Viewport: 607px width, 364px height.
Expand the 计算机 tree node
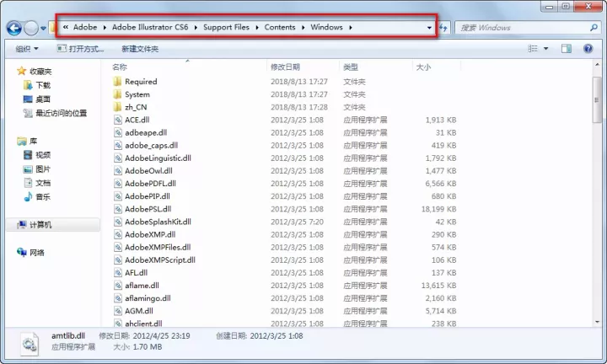11,225
